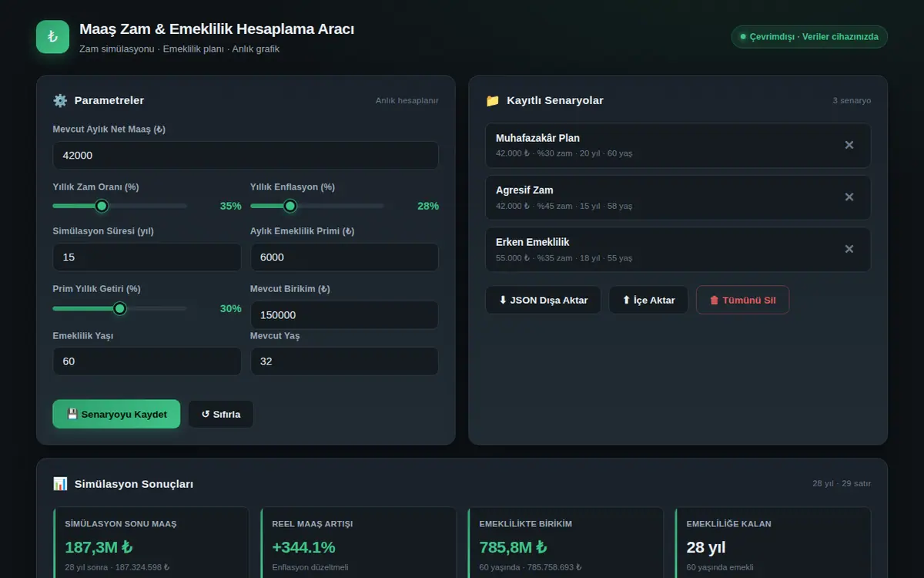Click the folder icon beside Kayıtlı Senaryolar

tap(493, 100)
